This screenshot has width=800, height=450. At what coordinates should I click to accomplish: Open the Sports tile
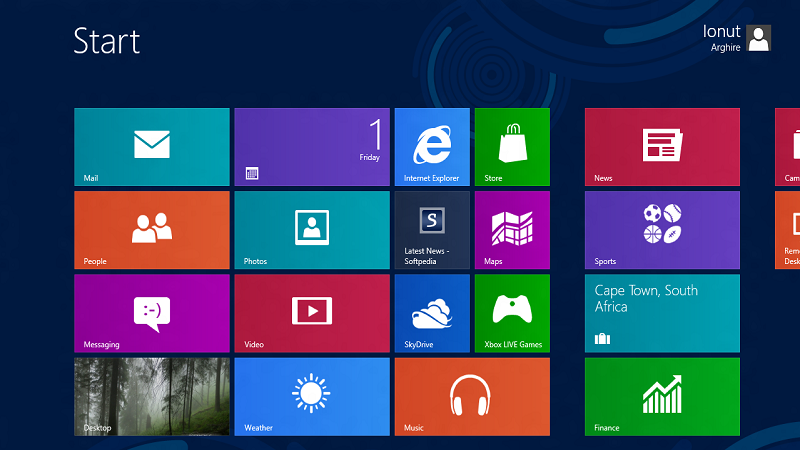click(662, 230)
